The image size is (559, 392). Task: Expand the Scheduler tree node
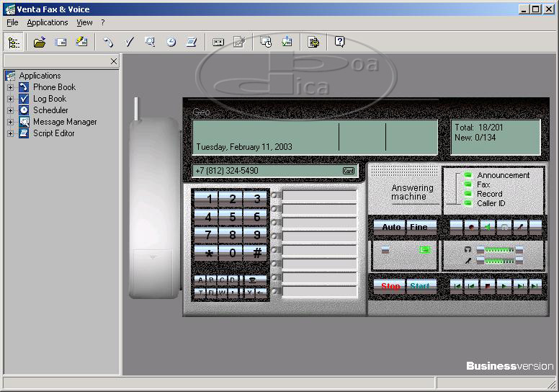tap(11, 110)
